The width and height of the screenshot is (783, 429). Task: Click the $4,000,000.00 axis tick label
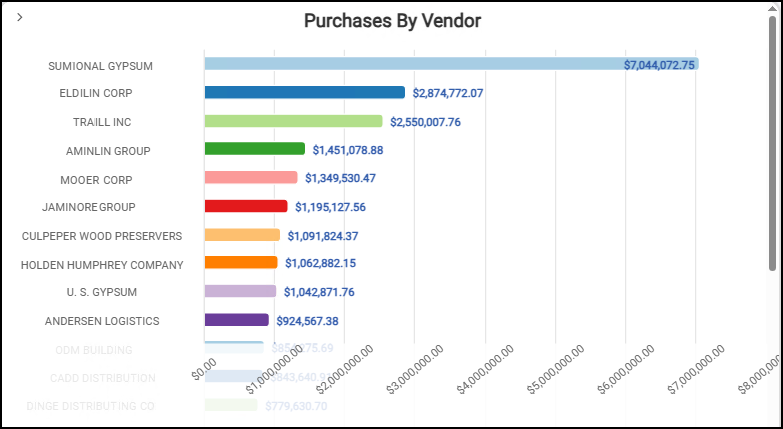click(x=485, y=370)
